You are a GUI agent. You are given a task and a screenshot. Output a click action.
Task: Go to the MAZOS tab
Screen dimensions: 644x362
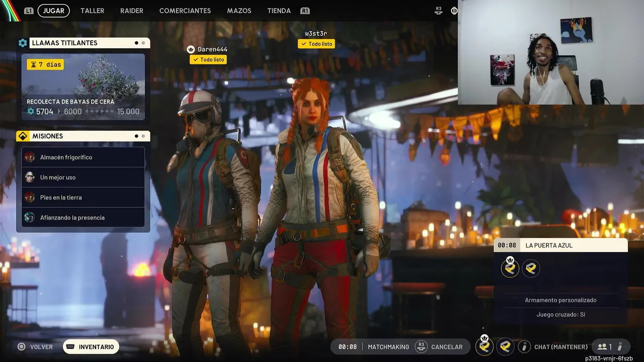coord(239,11)
